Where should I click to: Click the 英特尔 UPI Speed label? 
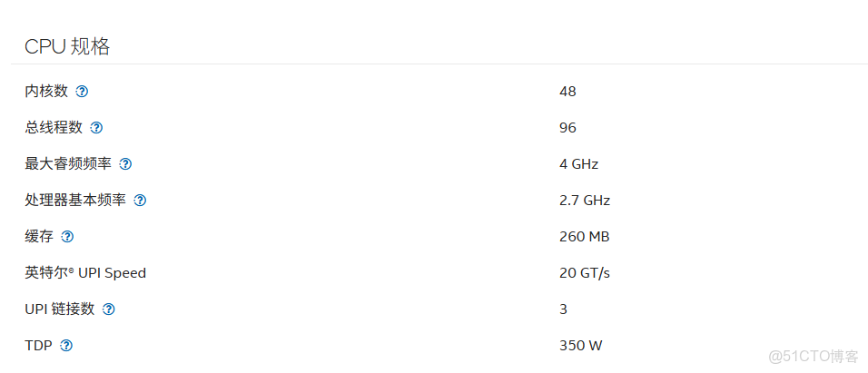(85, 273)
